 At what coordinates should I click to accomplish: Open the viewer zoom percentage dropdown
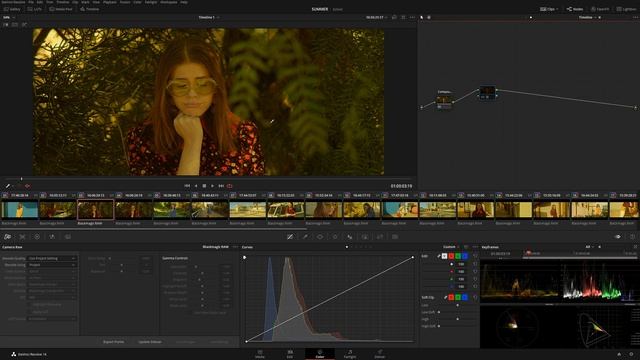(x=9, y=18)
